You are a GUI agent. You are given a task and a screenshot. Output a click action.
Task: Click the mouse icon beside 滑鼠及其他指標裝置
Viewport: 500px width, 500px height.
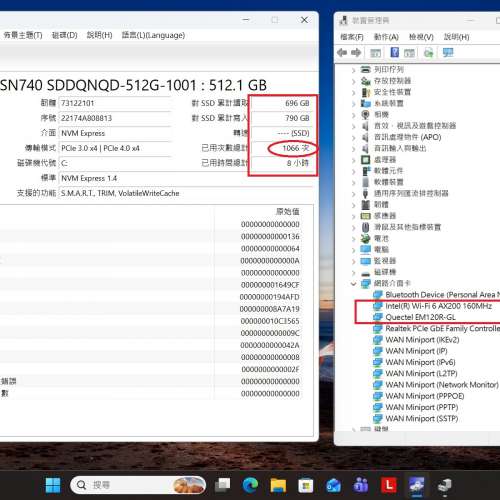pyautogui.click(x=366, y=227)
